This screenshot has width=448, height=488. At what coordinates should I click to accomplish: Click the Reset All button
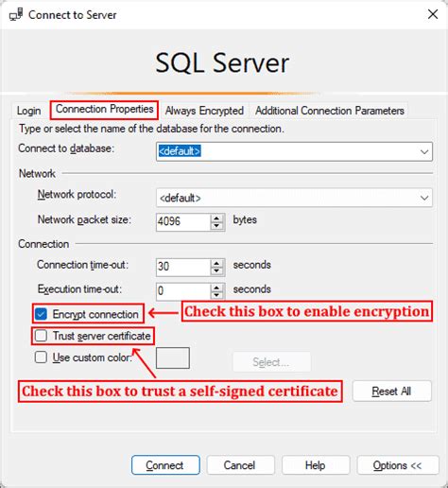click(x=391, y=391)
